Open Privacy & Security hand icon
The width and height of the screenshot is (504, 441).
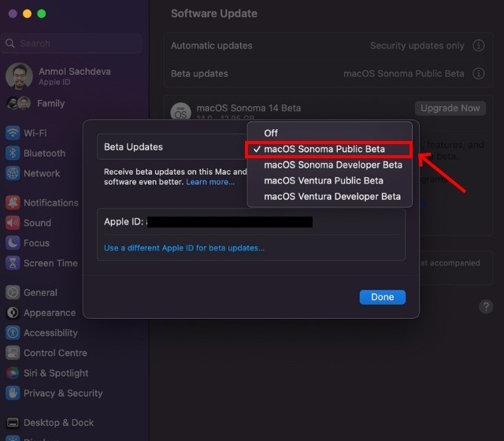click(x=13, y=393)
